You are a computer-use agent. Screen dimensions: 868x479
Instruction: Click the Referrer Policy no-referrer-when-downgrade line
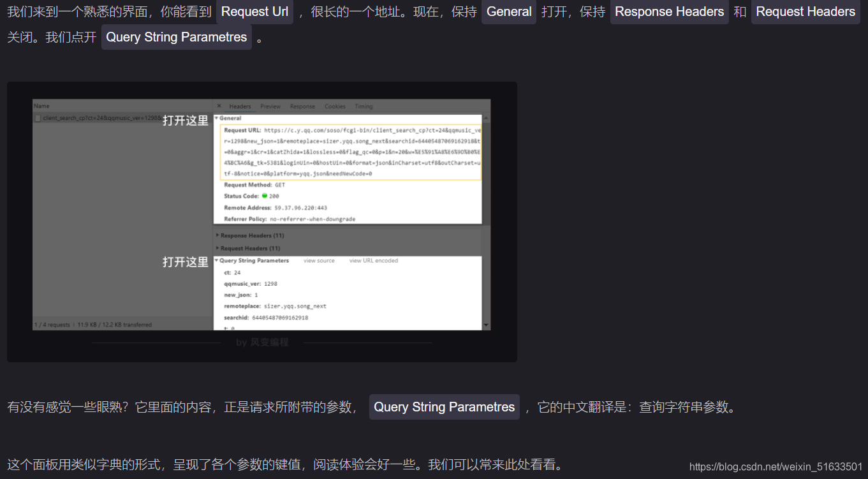(x=290, y=219)
